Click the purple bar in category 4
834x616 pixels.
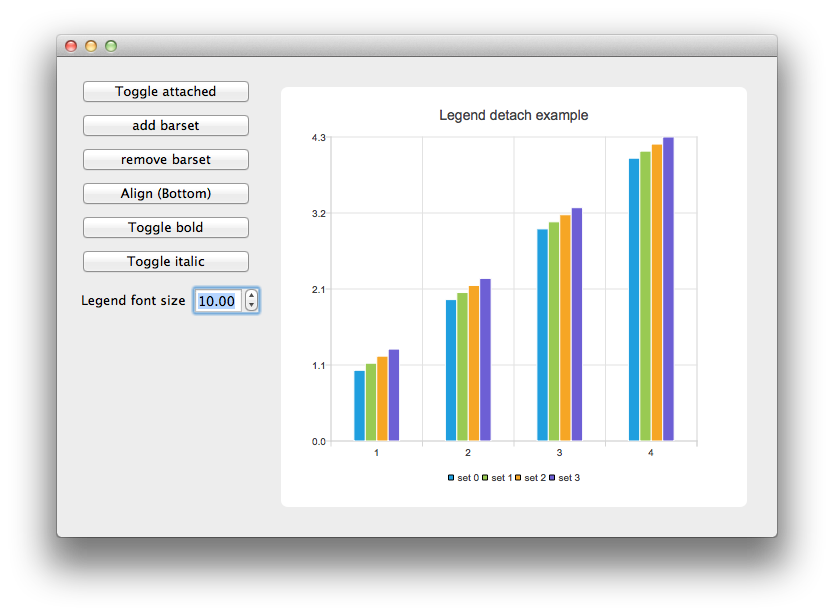[x=668, y=290]
